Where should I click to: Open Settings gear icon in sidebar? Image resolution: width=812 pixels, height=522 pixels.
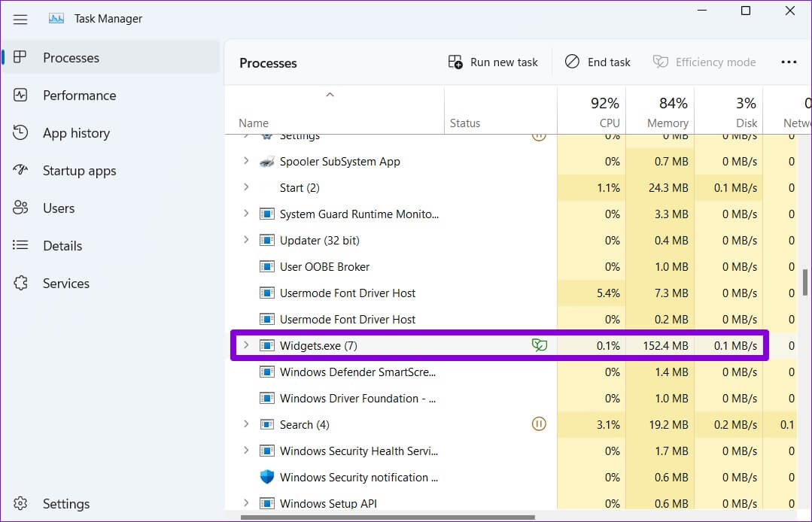coord(20,503)
